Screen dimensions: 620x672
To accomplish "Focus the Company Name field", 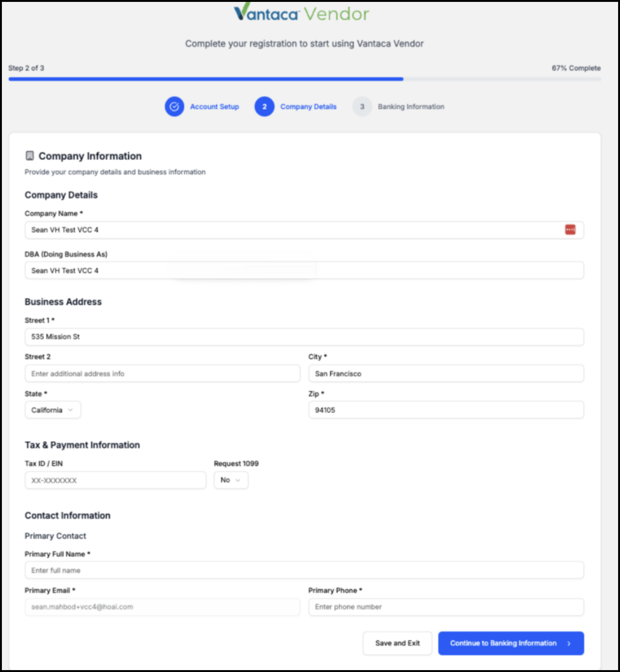I will click(304, 230).
